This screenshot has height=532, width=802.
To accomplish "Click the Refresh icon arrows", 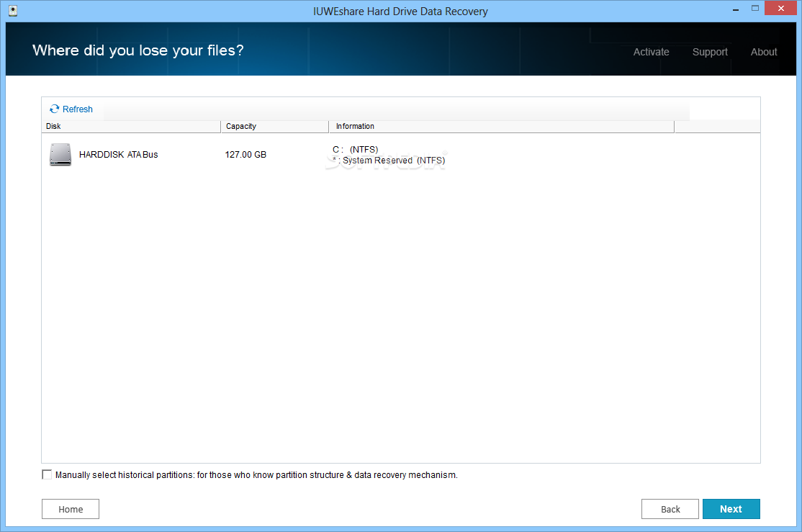I will click(x=54, y=109).
